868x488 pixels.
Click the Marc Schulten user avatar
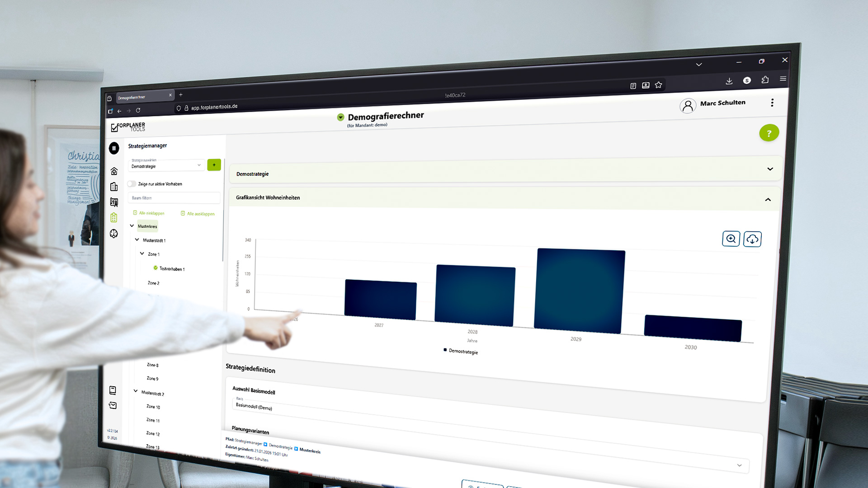[688, 106]
